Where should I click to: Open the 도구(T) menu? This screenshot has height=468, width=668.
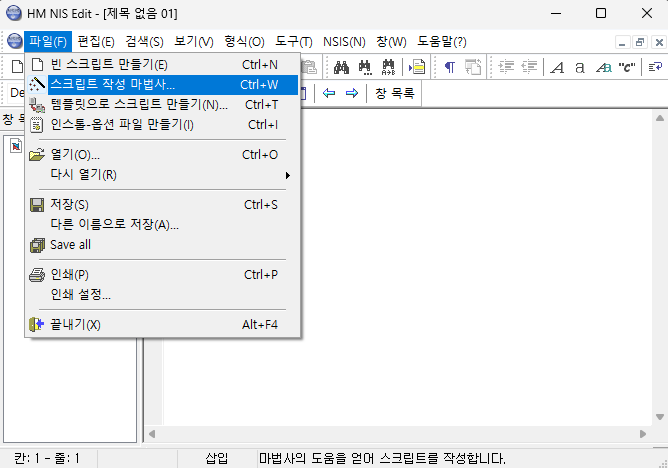pos(294,42)
